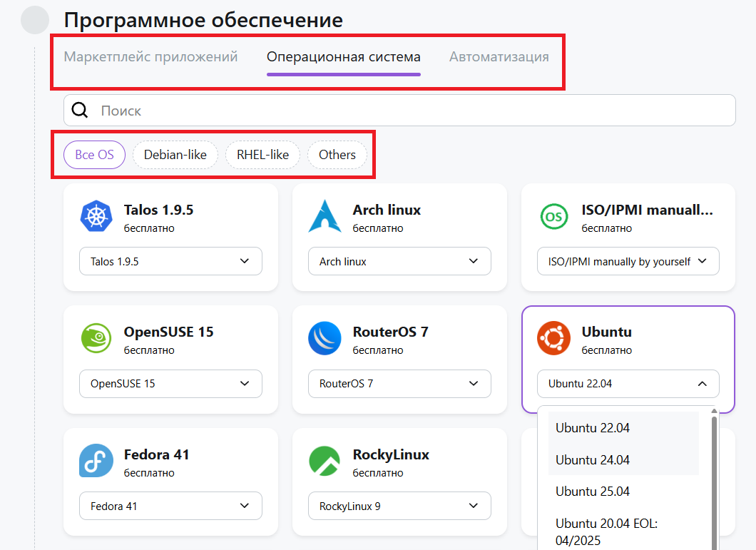Choose Ubuntu 24.04 from the list
Image resolution: width=756 pixels, height=550 pixels.
pyautogui.click(x=623, y=460)
